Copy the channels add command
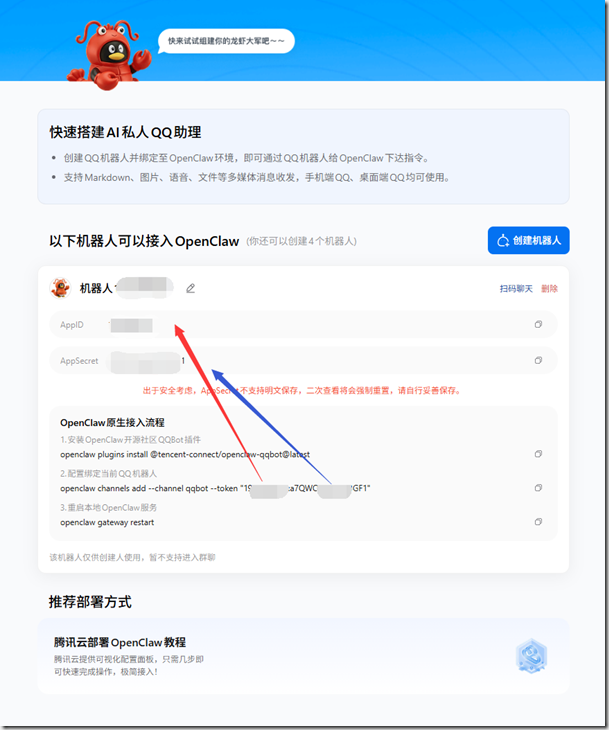The height and width of the screenshot is (730, 609). point(538,488)
